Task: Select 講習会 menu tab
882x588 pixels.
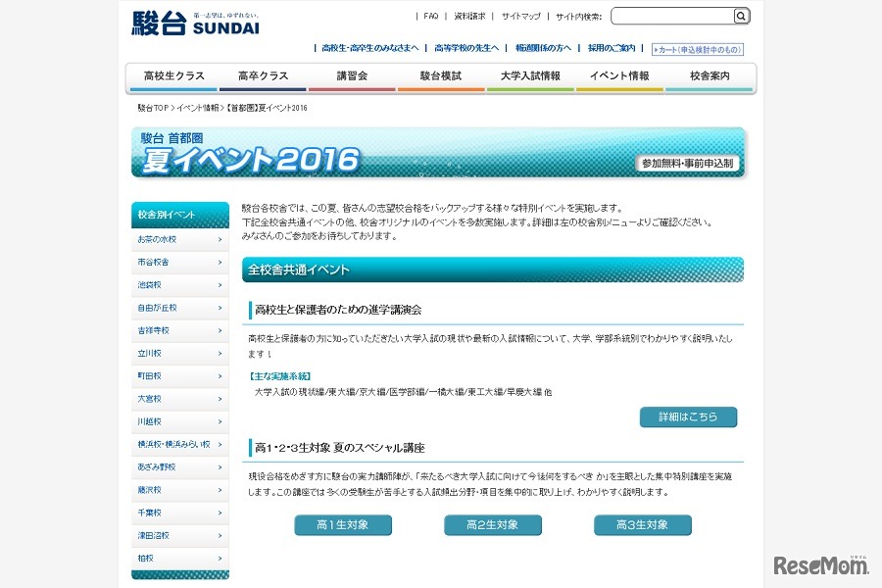Action: click(x=352, y=77)
